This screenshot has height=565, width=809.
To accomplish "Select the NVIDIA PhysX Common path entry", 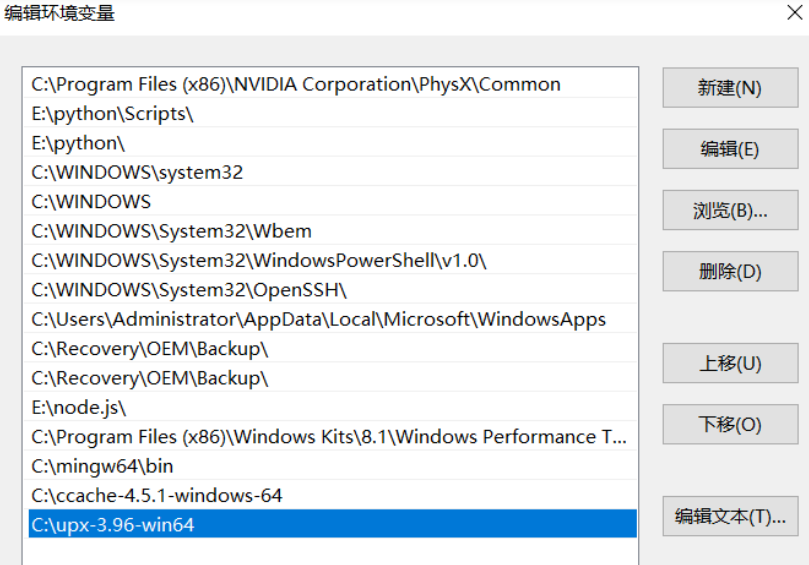I will (x=296, y=85).
